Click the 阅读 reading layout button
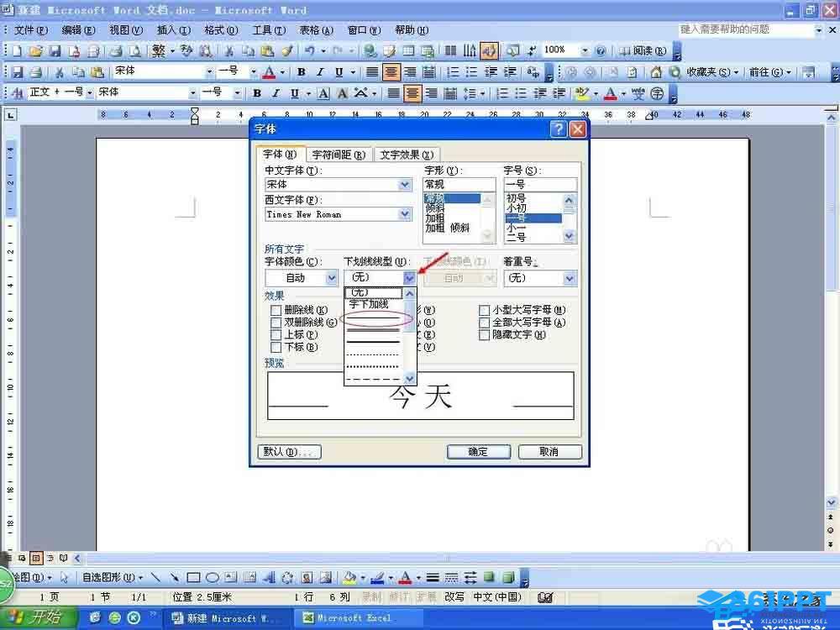Image resolution: width=840 pixels, height=630 pixels. pos(643,51)
